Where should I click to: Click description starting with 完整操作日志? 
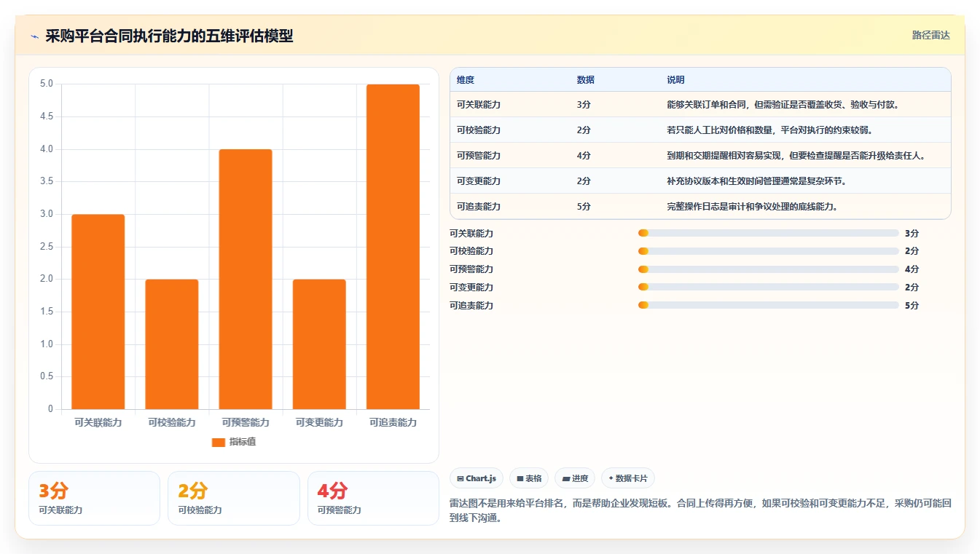pos(752,207)
